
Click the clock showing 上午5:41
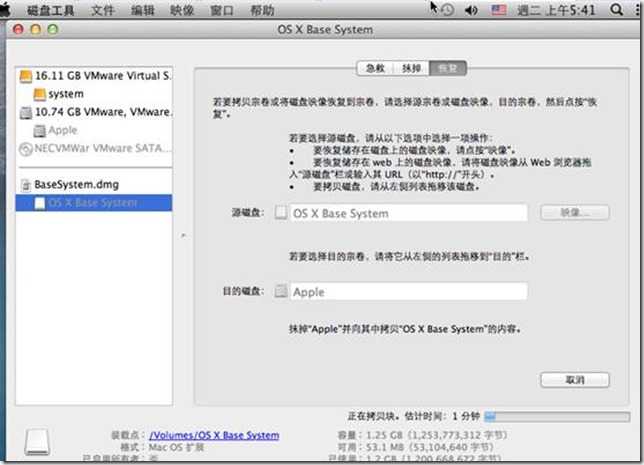click(x=556, y=10)
